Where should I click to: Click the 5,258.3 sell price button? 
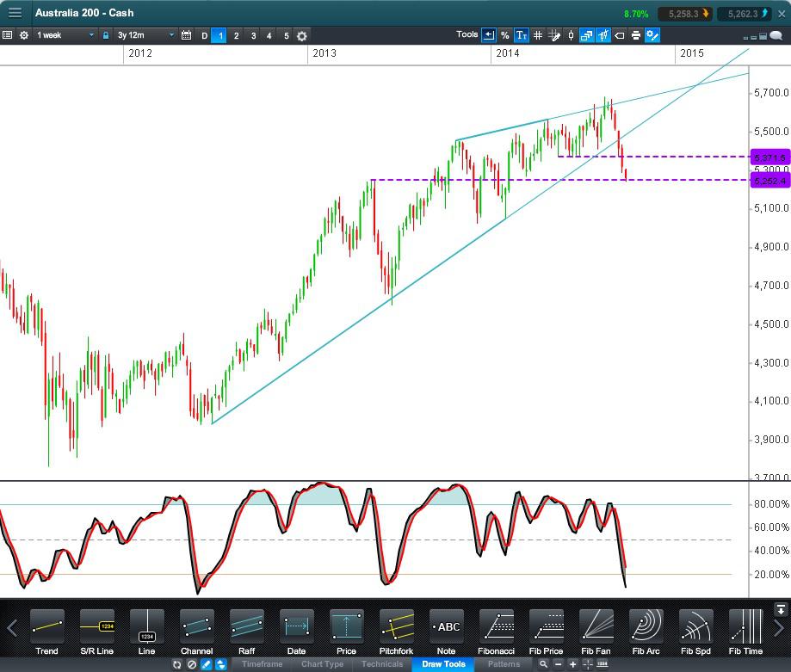pos(686,14)
